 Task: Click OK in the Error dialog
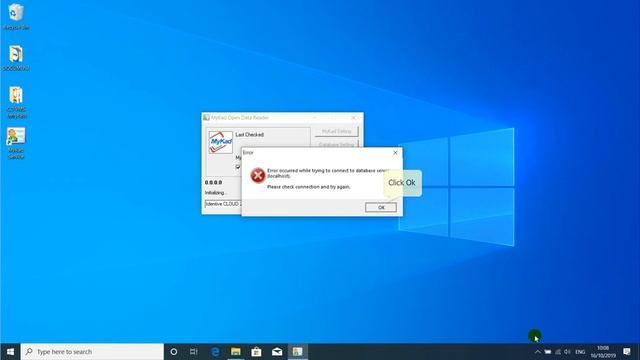(380, 207)
